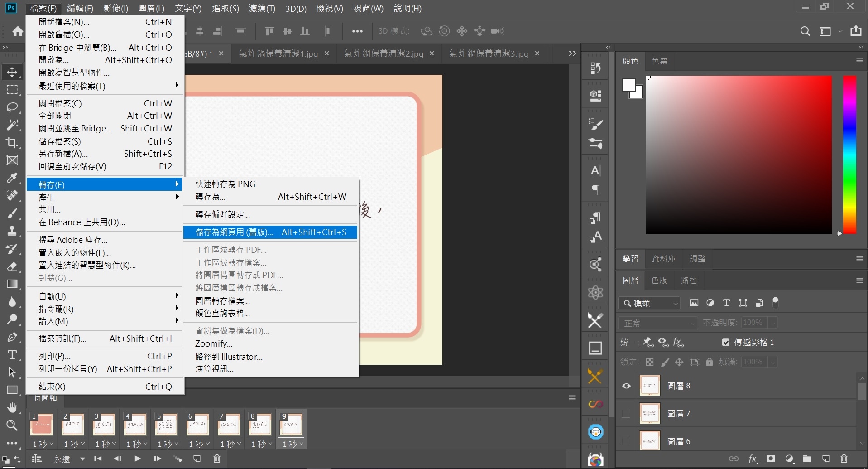Click 儲存為網頁用 (舊版) menu entry

[x=234, y=232]
